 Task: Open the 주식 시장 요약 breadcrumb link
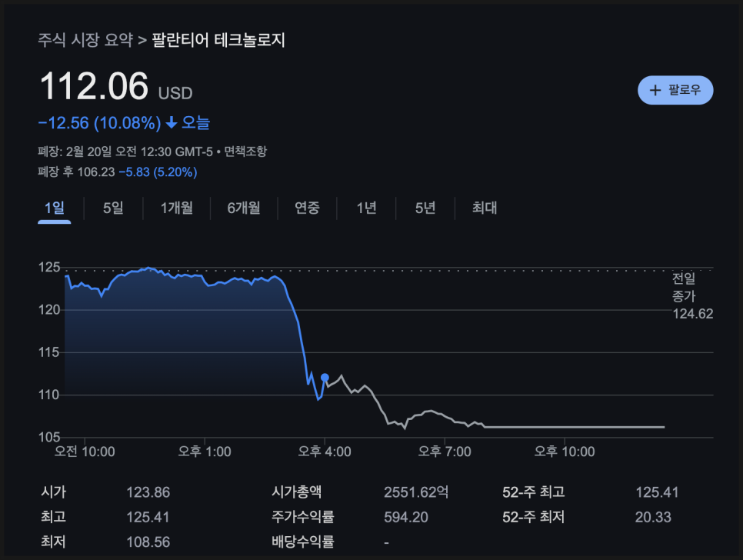85,40
